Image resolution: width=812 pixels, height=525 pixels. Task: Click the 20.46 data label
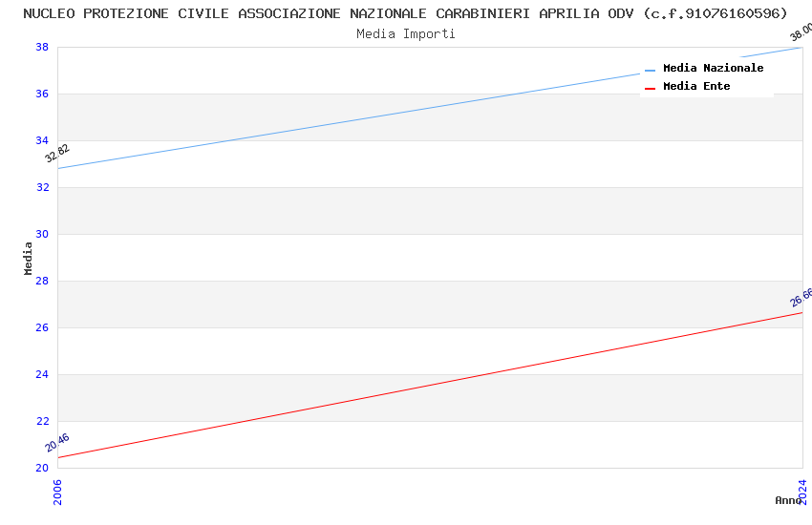pos(57,443)
